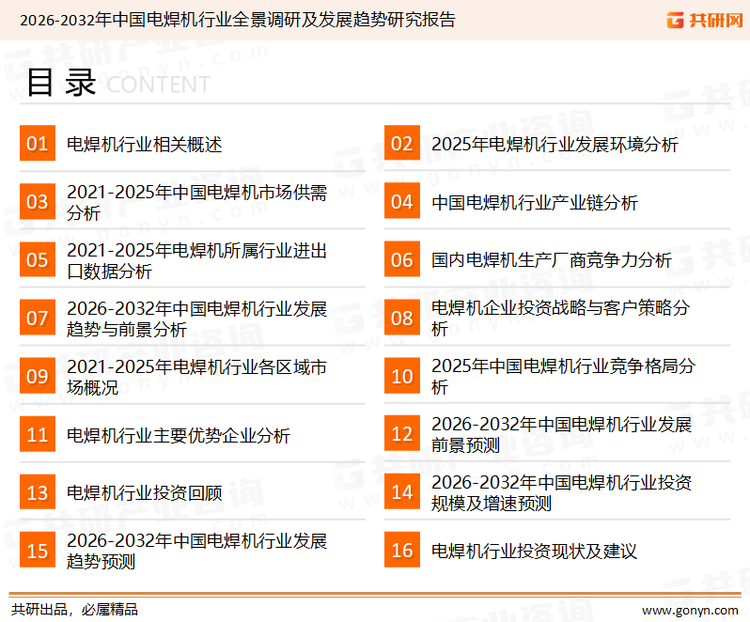This screenshot has width=750, height=622.
Task: Click 2025年电焊机行业发展环境分析 entry
Action: click(554, 144)
